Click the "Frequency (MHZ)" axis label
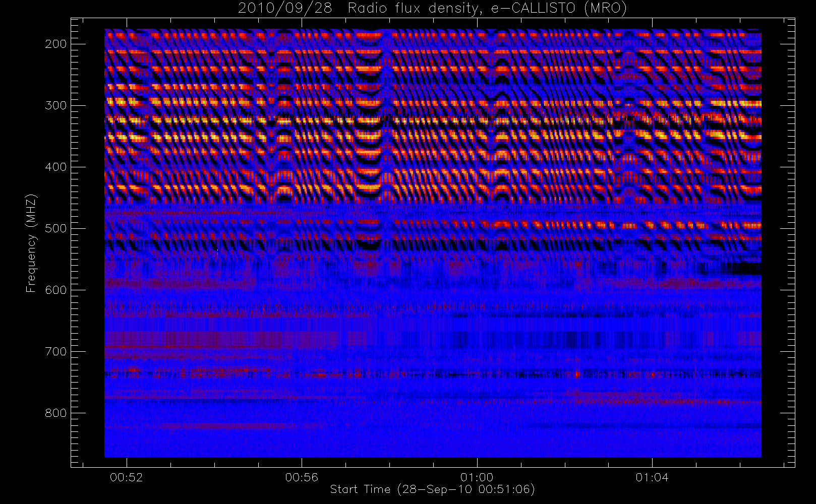The height and width of the screenshot is (504, 816). tap(31, 243)
